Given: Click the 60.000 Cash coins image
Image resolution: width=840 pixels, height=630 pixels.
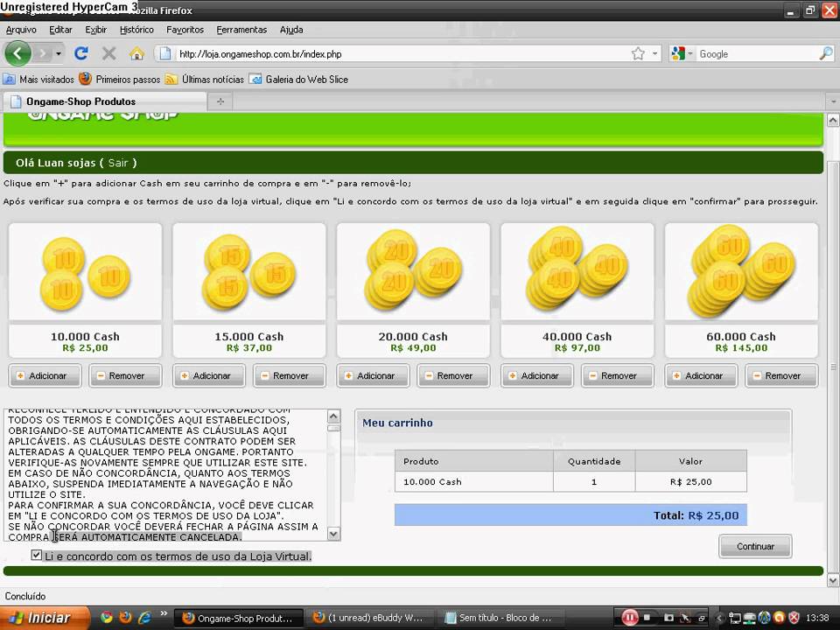Looking at the screenshot, I should [x=741, y=272].
